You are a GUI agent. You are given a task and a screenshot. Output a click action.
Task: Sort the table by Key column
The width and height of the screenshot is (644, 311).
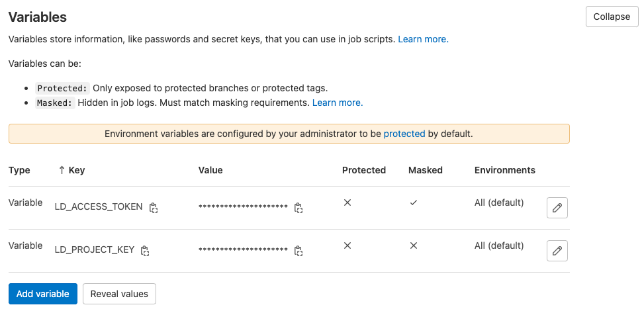pos(72,170)
